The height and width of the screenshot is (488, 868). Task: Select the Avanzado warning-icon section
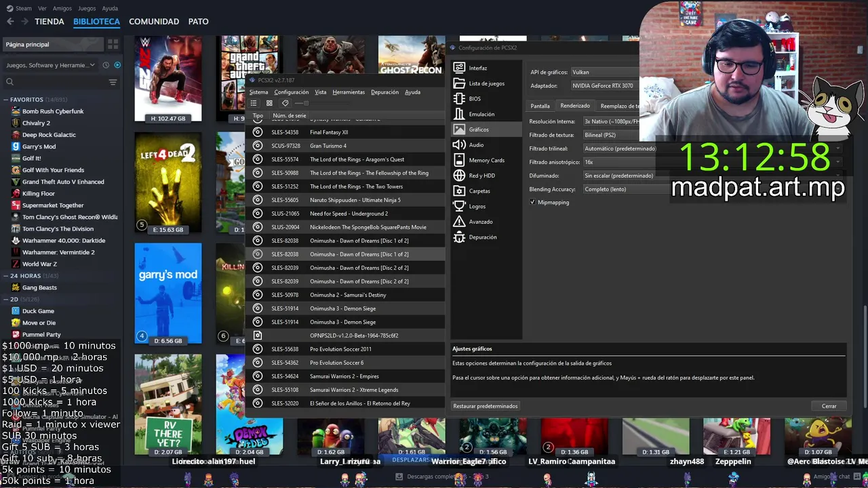(486, 222)
